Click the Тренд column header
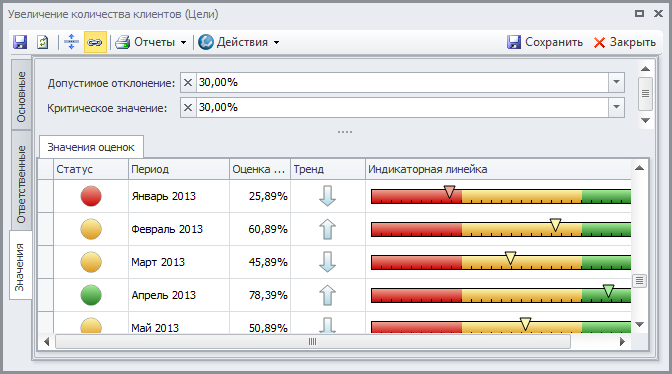Screen dimensions: 672x374 pos(328,169)
